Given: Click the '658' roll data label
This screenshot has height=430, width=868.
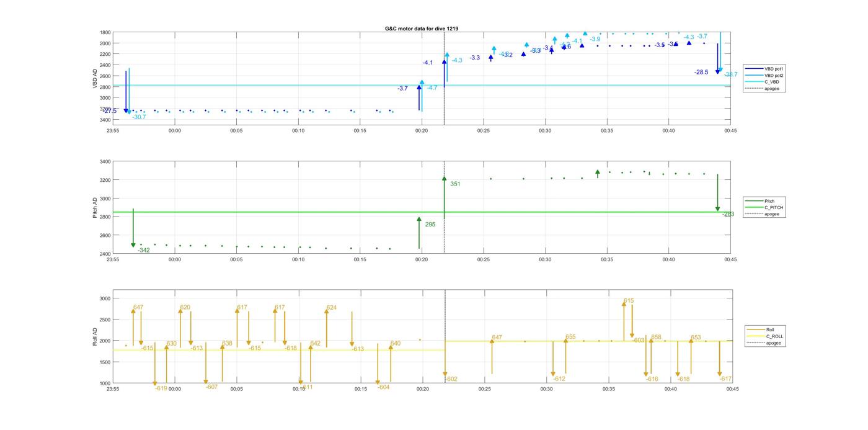Looking at the screenshot, I should coord(656,337).
